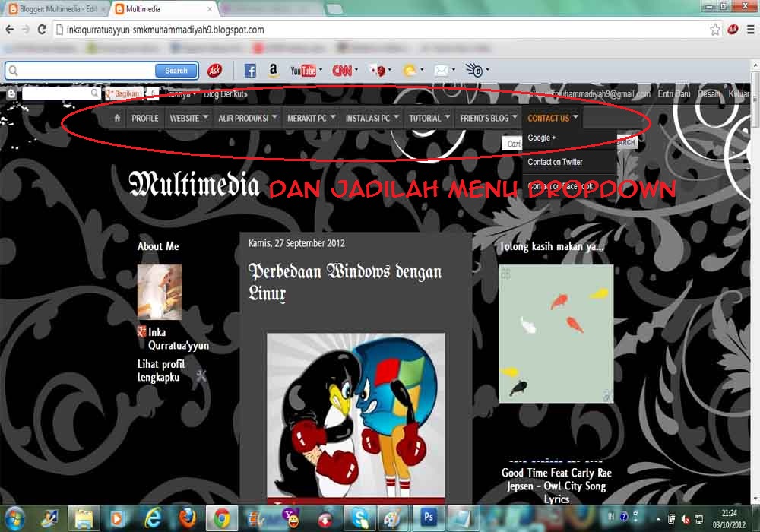Open the Lihat profil lengkapku link

pos(161,370)
